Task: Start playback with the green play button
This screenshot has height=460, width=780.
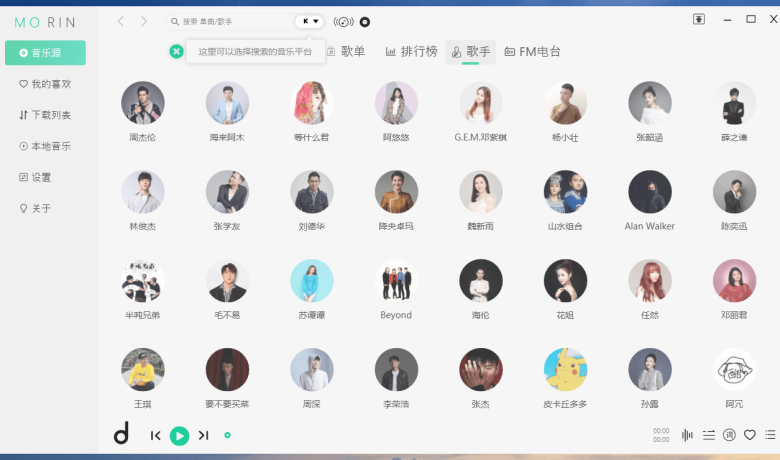Action: point(179,436)
